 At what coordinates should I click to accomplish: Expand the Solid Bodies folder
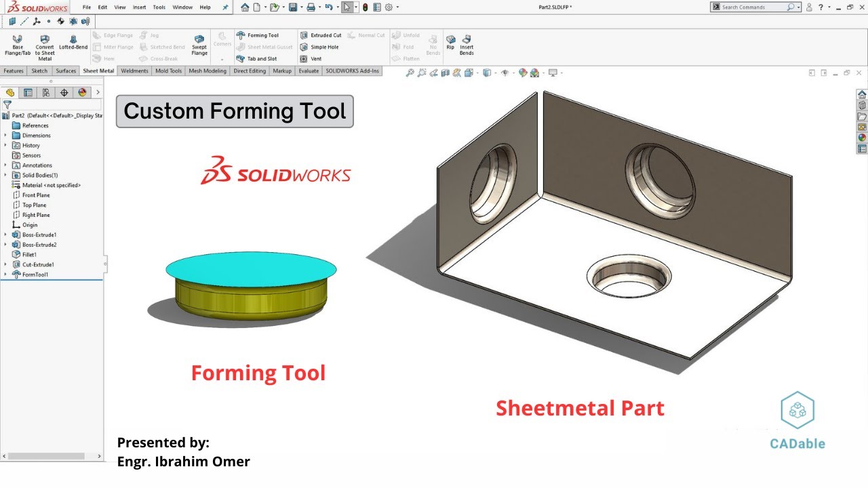point(4,175)
